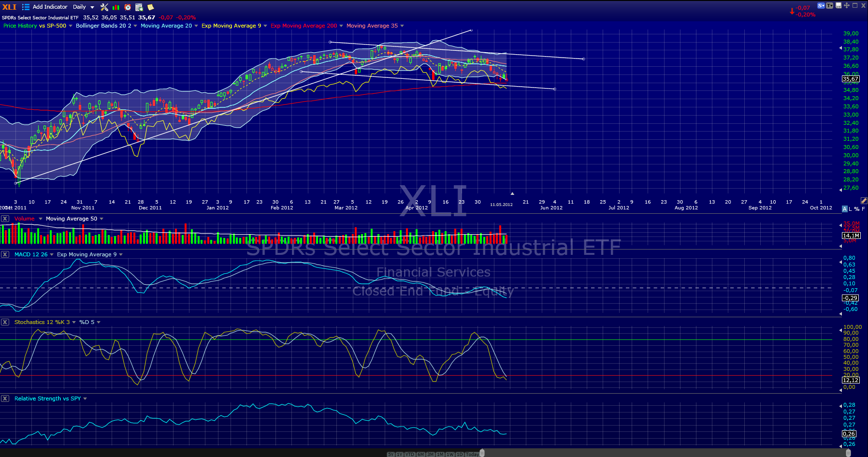Click the bar chart style icon
Viewport: 868px width, 457px height.
[x=116, y=7]
